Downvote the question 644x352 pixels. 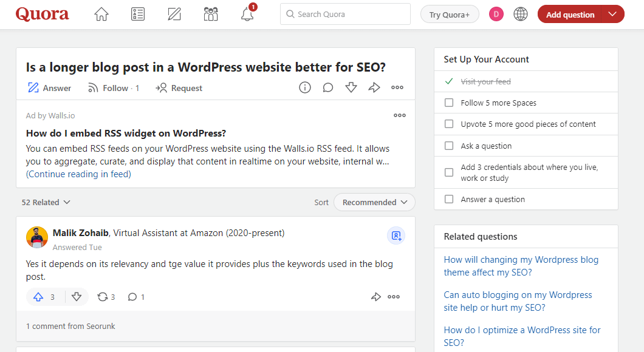click(351, 87)
